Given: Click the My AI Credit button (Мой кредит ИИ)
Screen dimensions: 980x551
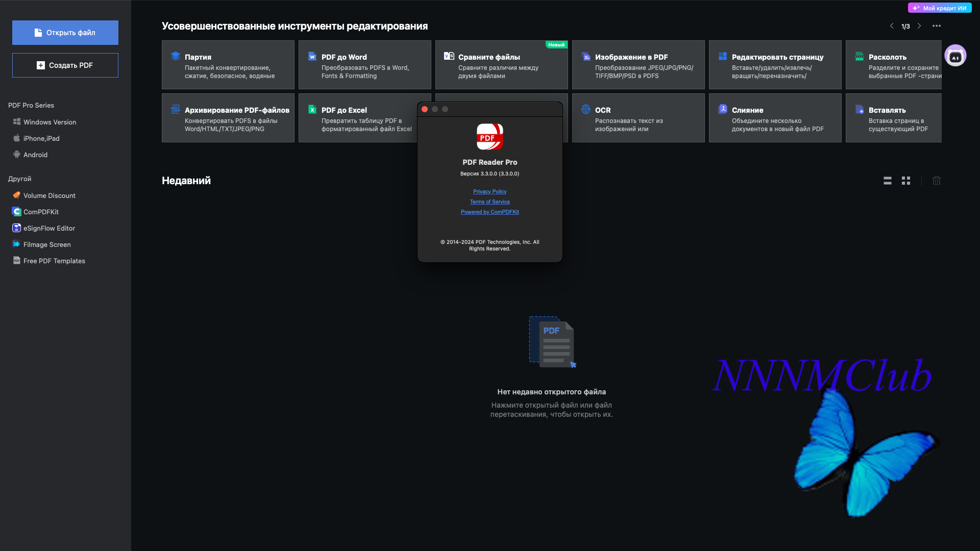Looking at the screenshot, I should 940,8.
